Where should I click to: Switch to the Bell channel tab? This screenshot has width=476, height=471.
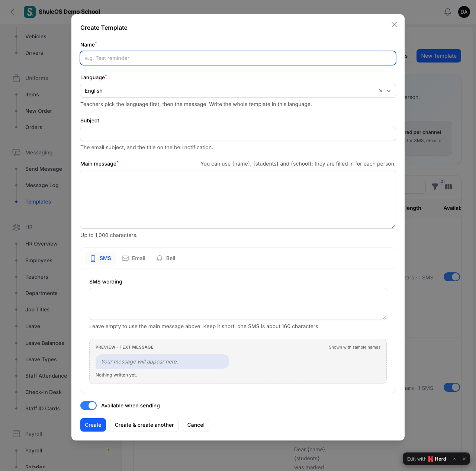click(166, 258)
